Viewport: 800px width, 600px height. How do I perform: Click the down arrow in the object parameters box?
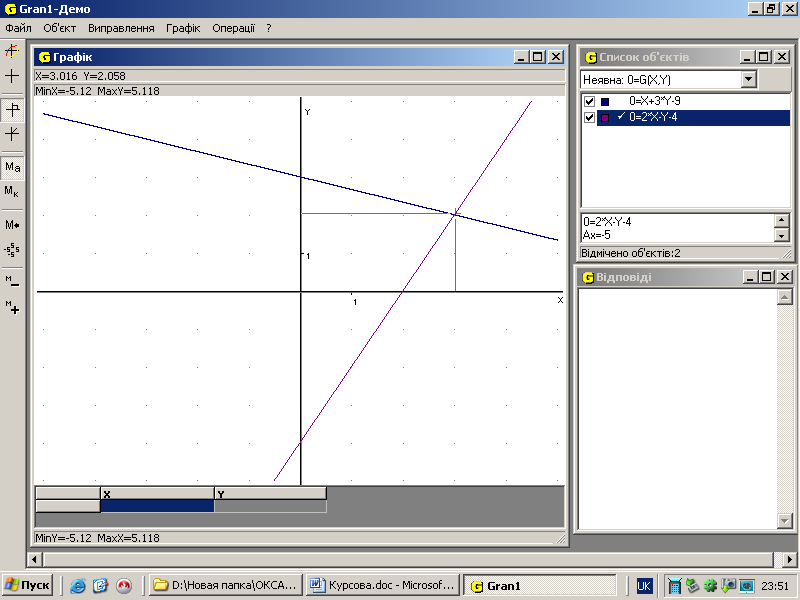pos(781,235)
